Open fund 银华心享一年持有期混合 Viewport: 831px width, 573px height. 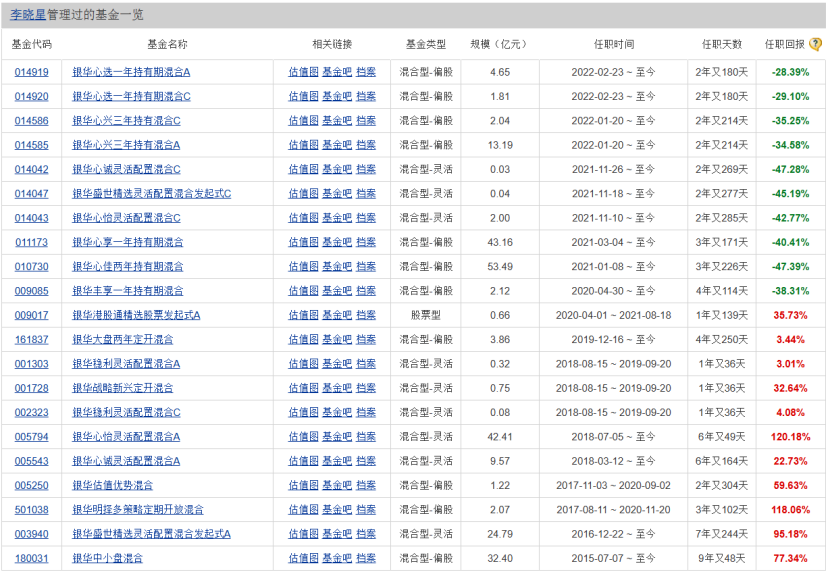[128, 243]
